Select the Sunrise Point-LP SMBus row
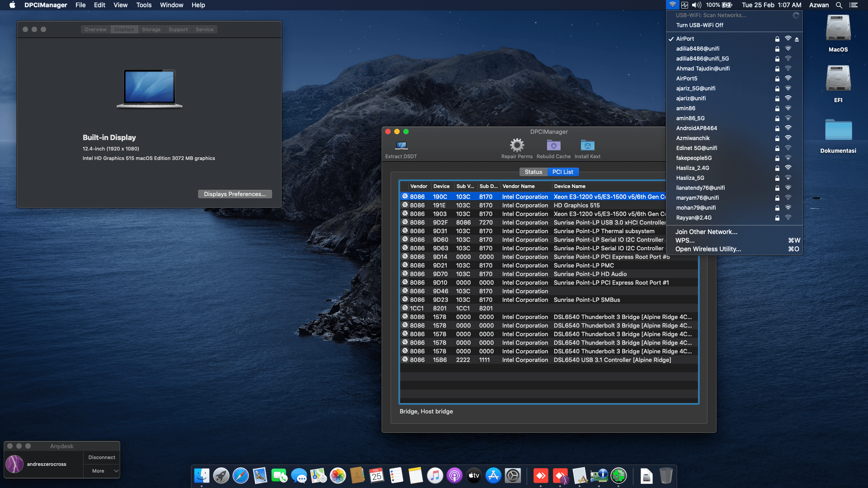Screen dimensions: 868x488 click(x=549, y=300)
